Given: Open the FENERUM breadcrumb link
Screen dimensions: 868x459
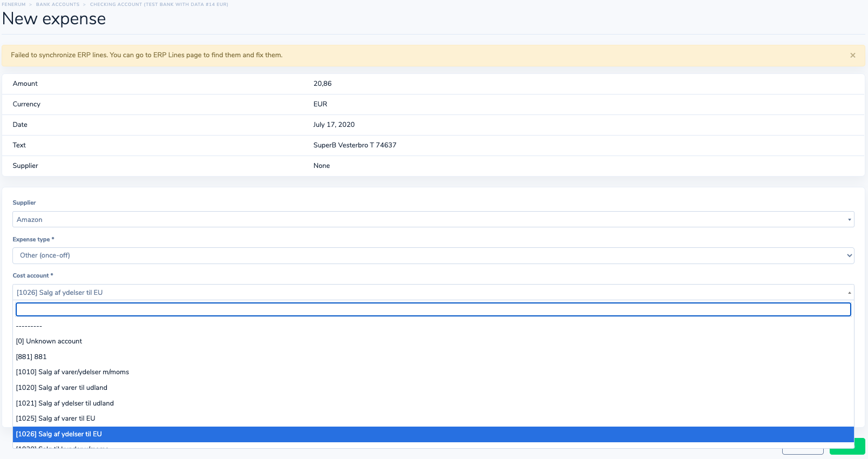Looking at the screenshot, I should (13, 4).
